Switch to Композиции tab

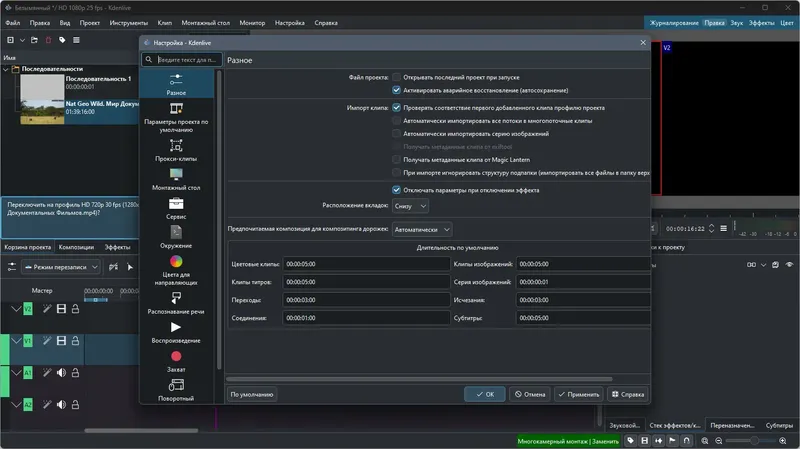(76, 247)
